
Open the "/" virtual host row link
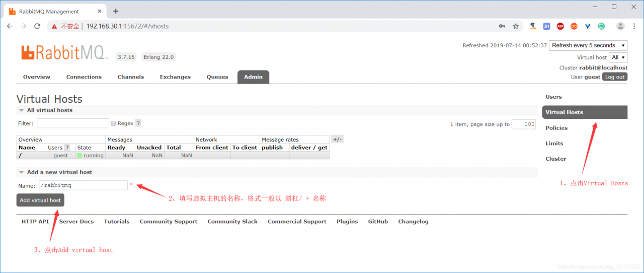coord(20,156)
